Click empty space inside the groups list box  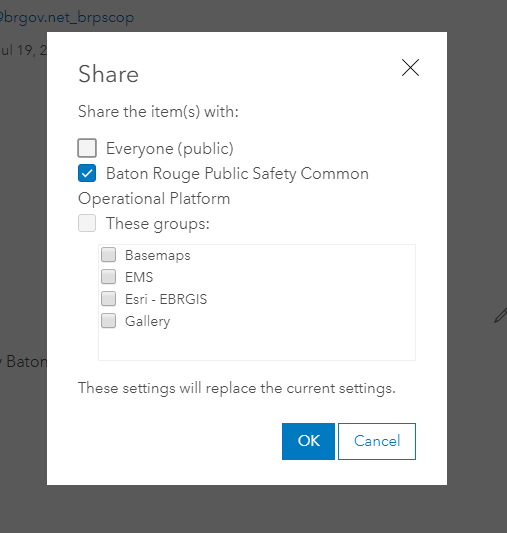[x=257, y=343]
